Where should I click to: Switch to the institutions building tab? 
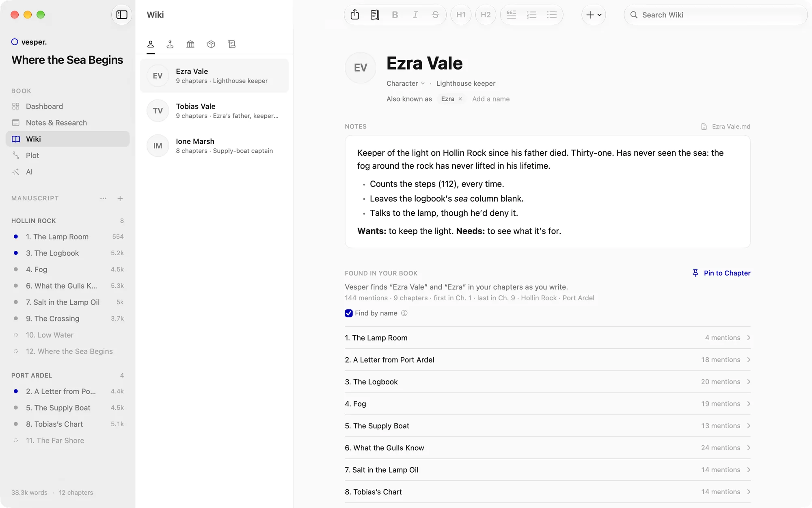(190, 44)
